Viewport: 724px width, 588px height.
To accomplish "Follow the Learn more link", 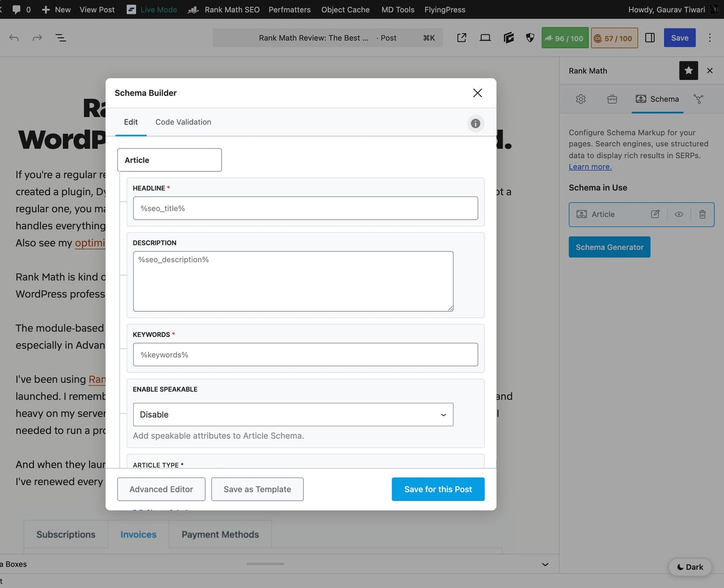I will pos(590,167).
